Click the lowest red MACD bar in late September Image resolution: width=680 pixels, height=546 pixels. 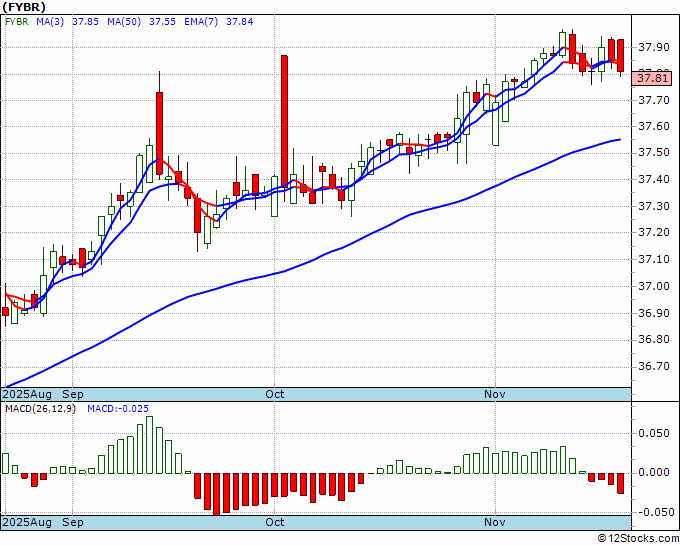216,494
